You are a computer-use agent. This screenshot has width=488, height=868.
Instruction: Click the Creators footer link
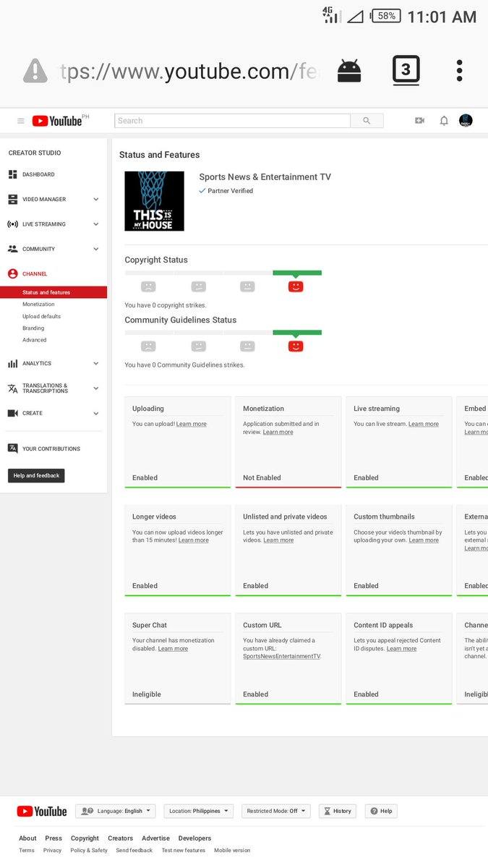tap(121, 838)
